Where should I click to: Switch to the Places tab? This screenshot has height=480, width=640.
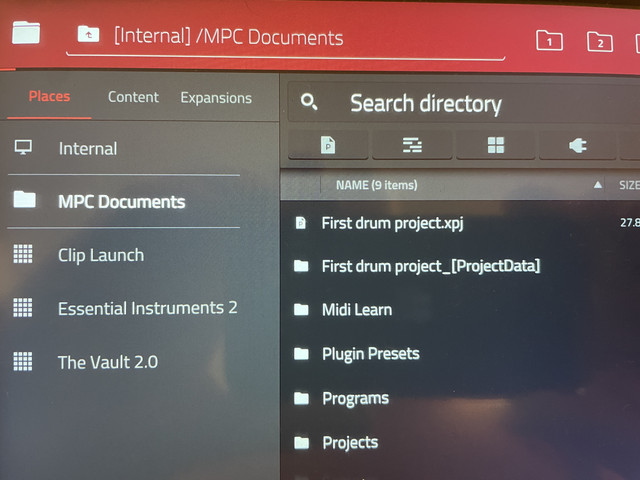(49, 96)
